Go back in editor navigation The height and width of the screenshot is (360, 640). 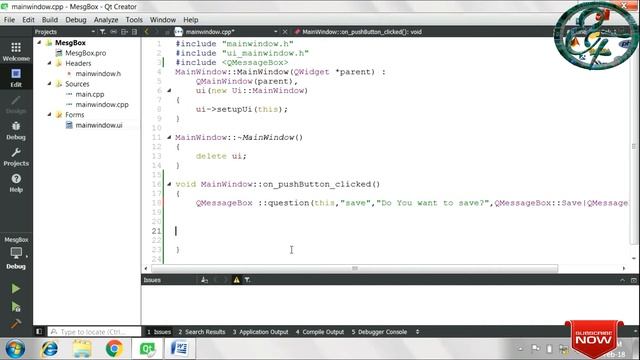(147, 31)
